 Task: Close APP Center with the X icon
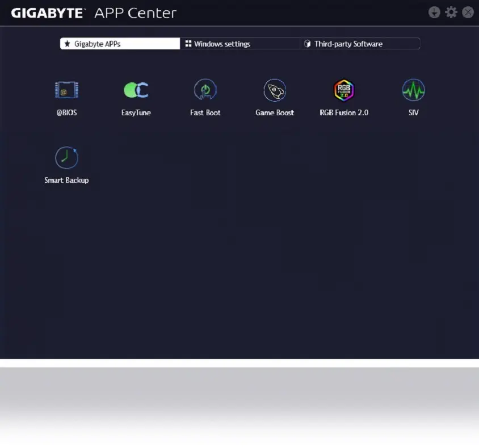click(x=468, y=12)
